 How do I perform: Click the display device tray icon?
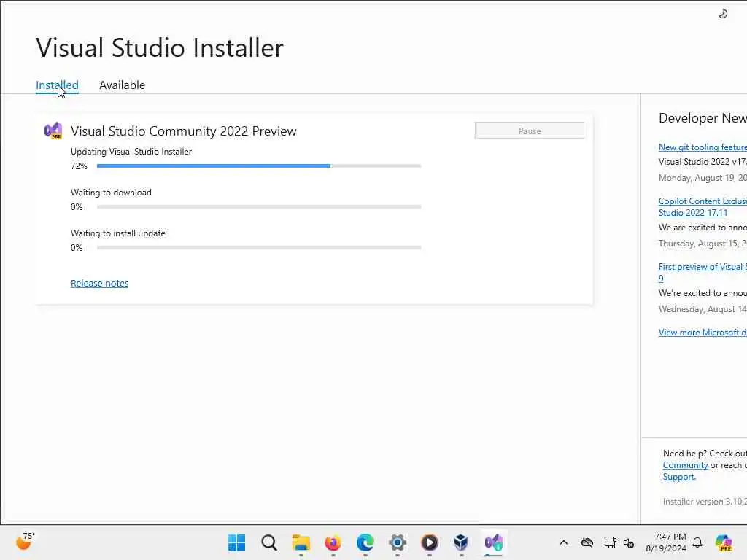coord(610,542)
